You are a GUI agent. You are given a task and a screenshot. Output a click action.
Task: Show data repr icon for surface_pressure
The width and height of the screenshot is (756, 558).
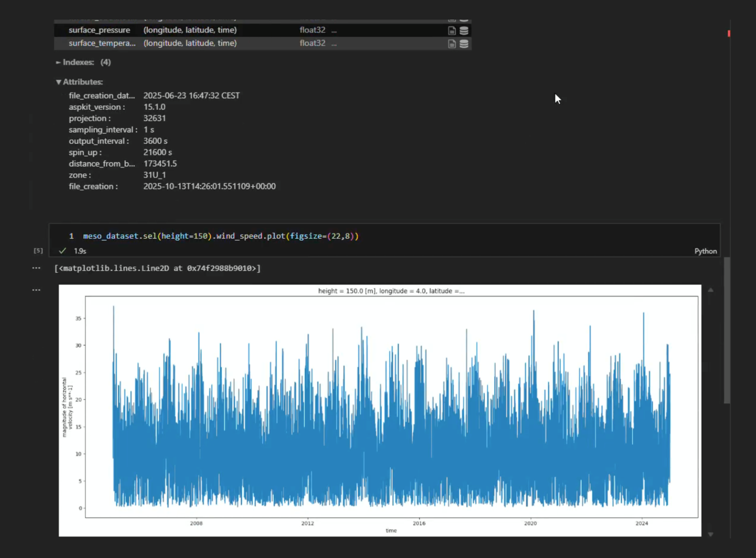[464, 31]
